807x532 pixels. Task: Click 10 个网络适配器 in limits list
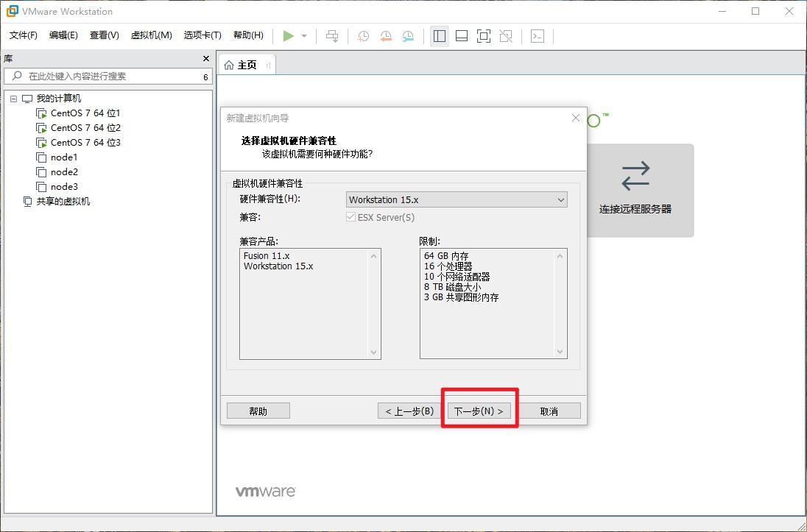pos(457,276)
